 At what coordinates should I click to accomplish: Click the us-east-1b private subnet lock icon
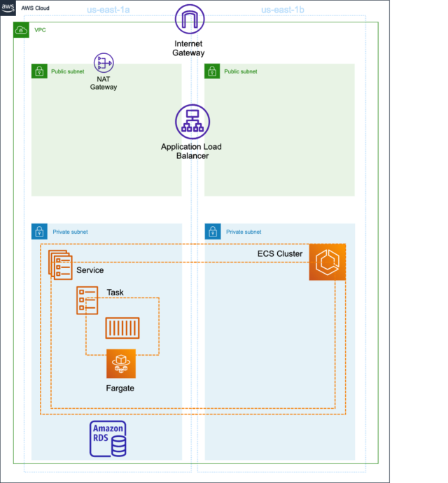(x=213, y=231)
